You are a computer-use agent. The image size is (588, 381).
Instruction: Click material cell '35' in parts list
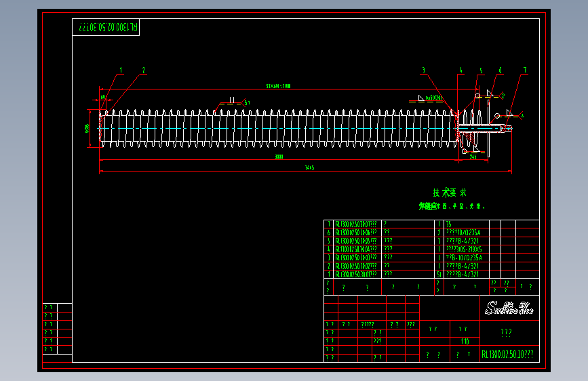tap(449, 224)
